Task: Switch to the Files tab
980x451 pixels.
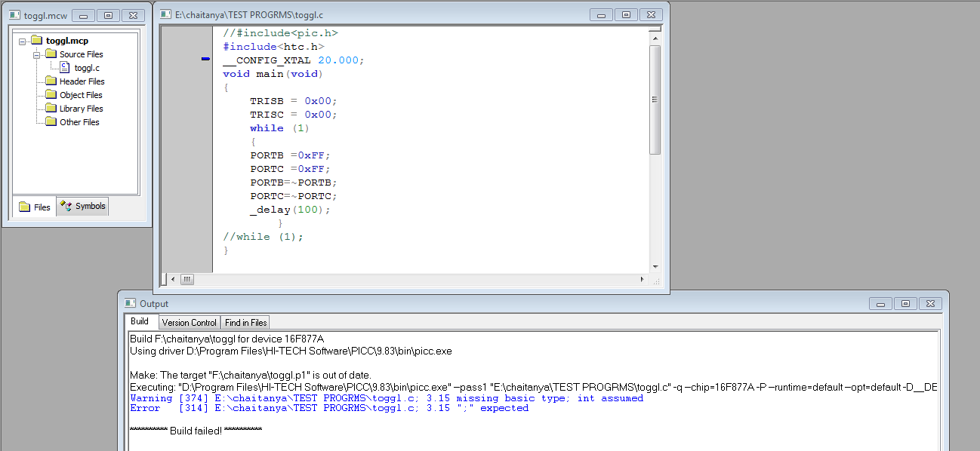Action: (35, 207)
